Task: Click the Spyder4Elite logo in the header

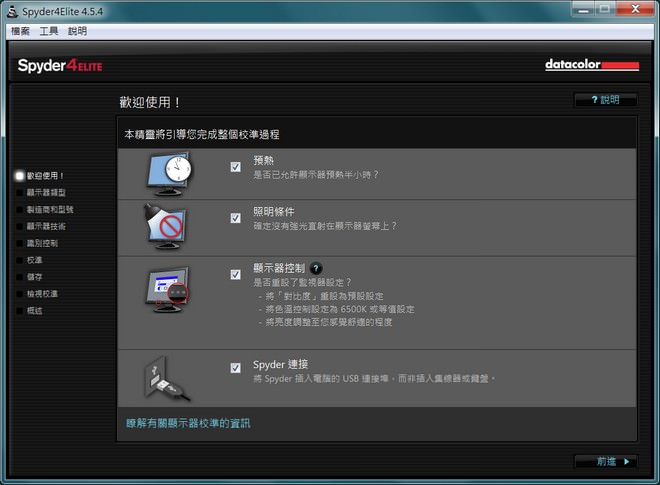Action: pyautogui.click(x=60, y=66)
